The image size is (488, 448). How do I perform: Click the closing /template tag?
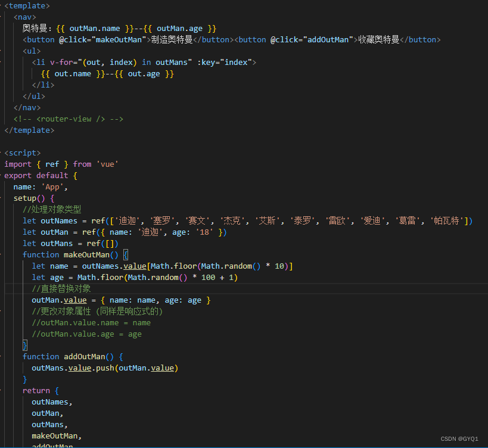pyautogui.click(x=29, y=130)
